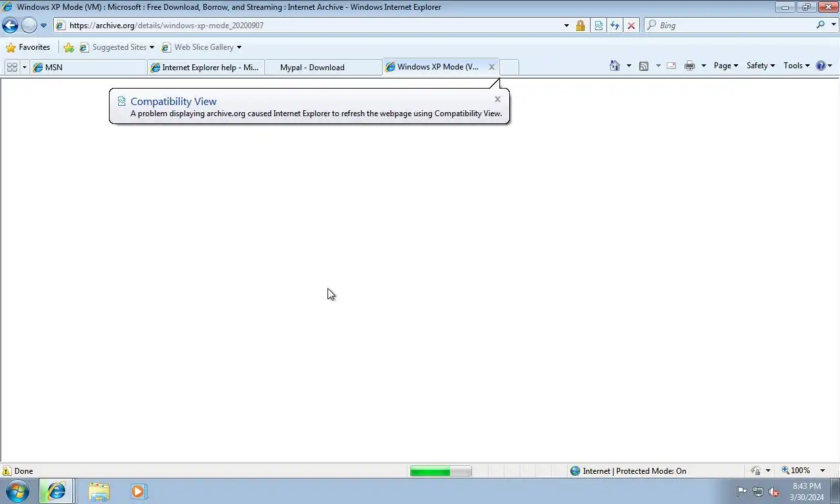This screenshot has height=504, width=840.
Task: Click the muted volume tray icon
Action: point(774,492)
